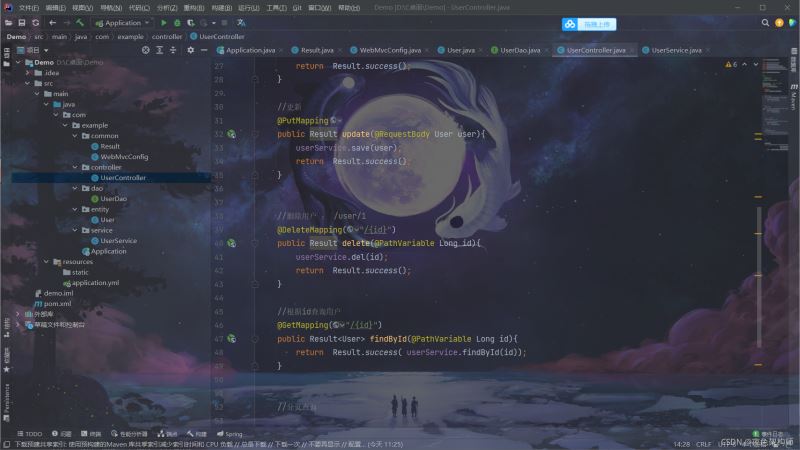Debug Application with the bug icon
The height and width of the screenshot is (450, 800).
(177, 23)
